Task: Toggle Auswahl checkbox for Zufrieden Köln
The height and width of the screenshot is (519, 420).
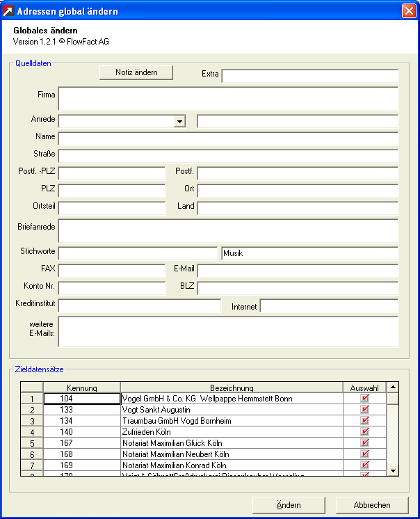Action: click(x=365, y=431)
